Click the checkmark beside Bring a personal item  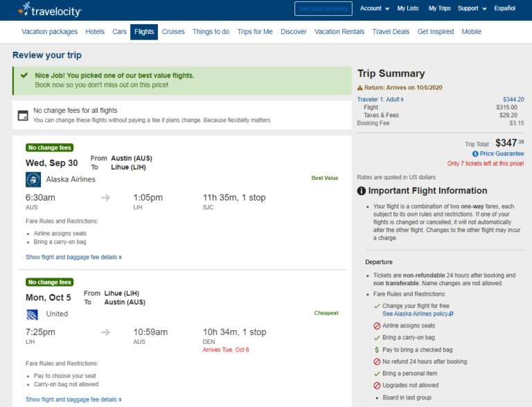377,374
